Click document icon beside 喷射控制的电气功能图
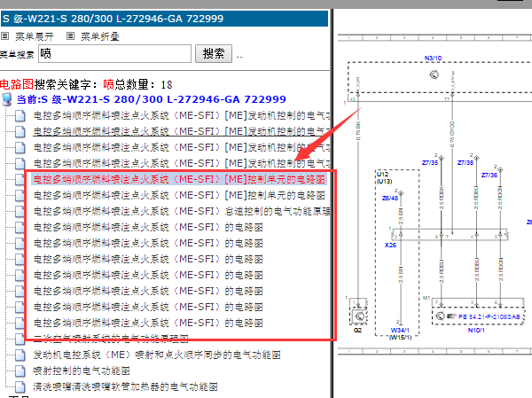The height and width of the screenshot is (398, 532). tap(20, 371)
